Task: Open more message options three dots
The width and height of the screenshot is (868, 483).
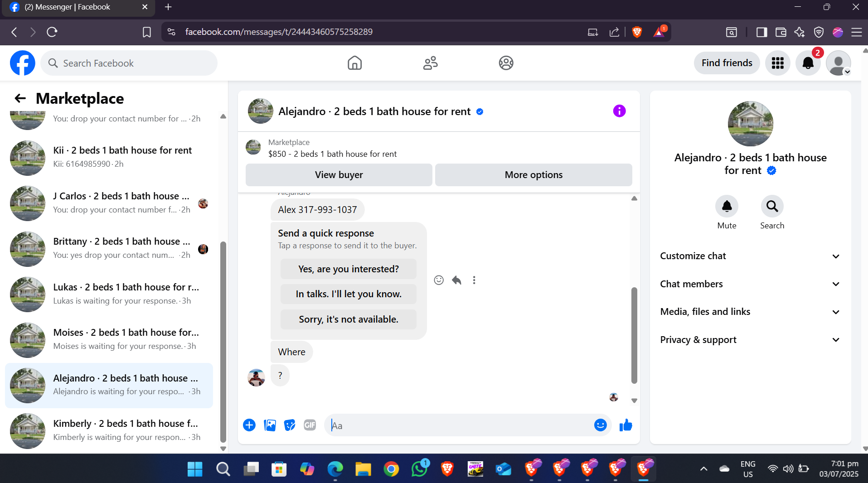Action: (x=474, y=280)
